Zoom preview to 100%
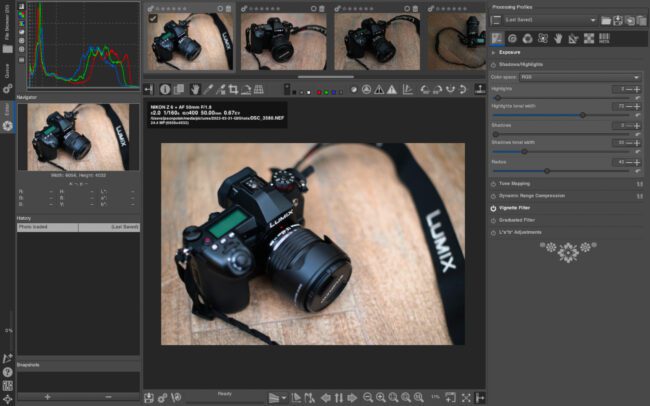 [x=419, y=398]
